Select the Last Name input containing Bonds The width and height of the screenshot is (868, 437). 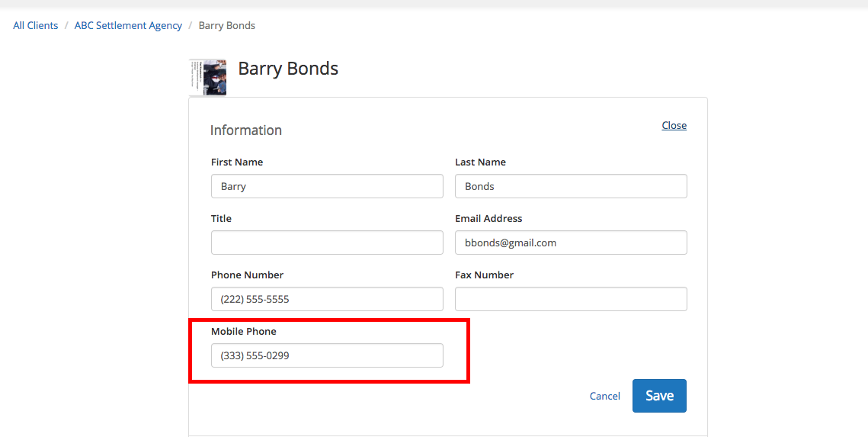pos(571,186)
